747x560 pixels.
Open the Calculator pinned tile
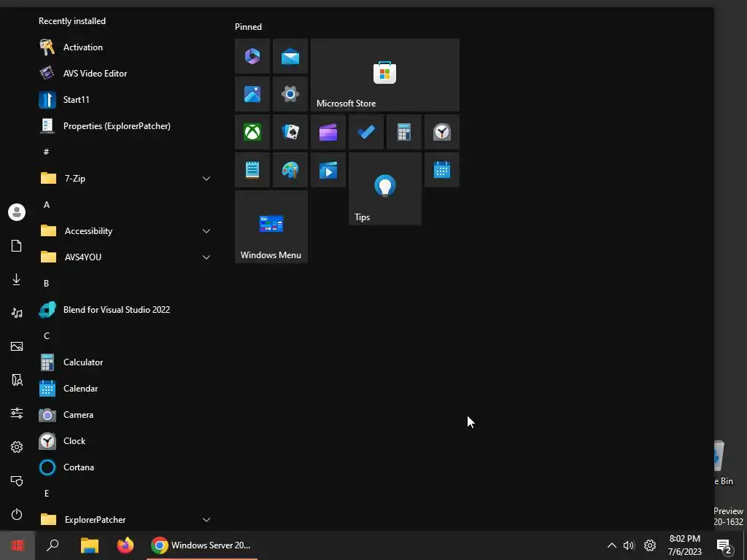pos(404,132)
